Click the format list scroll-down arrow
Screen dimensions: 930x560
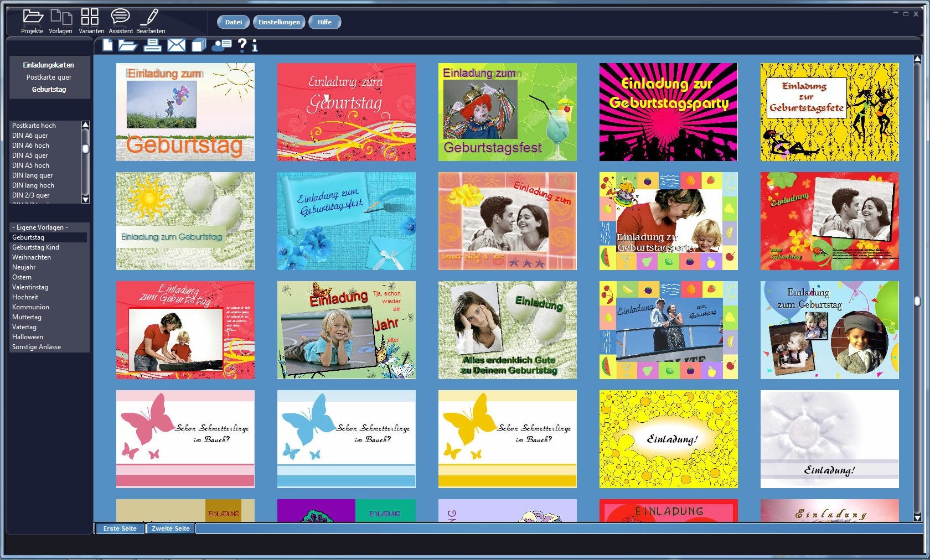85,199
